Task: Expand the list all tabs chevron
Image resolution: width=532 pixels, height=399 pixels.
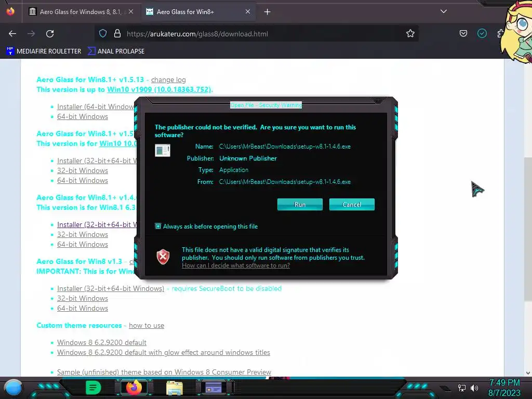Action: click(x=443, y=11)
